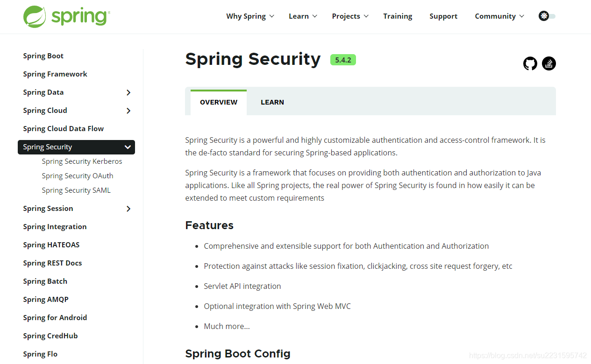
Task: Open the Spring Security GitHub repository icon
Action: point(530,63)
